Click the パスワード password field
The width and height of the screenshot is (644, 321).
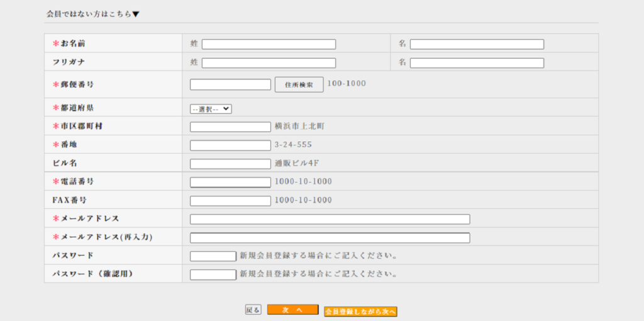pyautogui.click(x=213, y=256)
